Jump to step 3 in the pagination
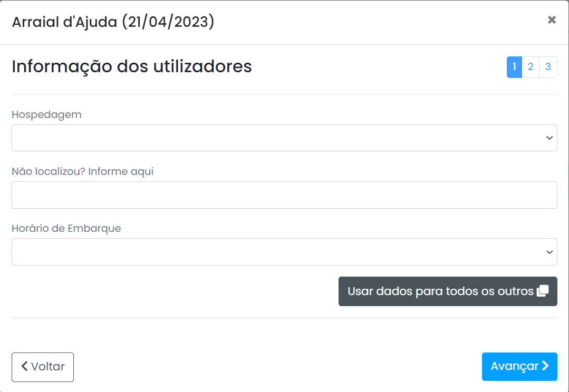 point(548,67)
